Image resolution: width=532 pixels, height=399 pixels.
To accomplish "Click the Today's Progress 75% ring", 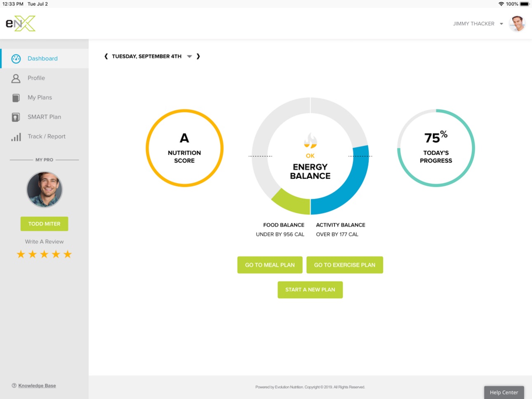I will (436, 148).
